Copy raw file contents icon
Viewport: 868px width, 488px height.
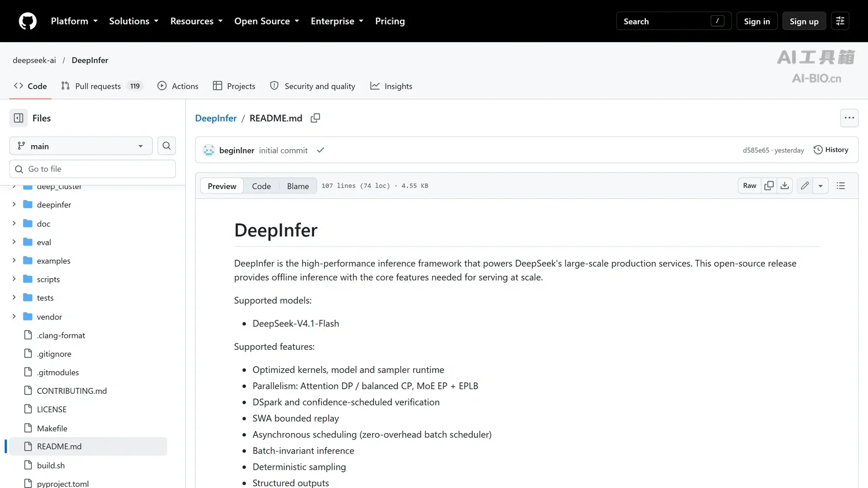tap(769, 186)
